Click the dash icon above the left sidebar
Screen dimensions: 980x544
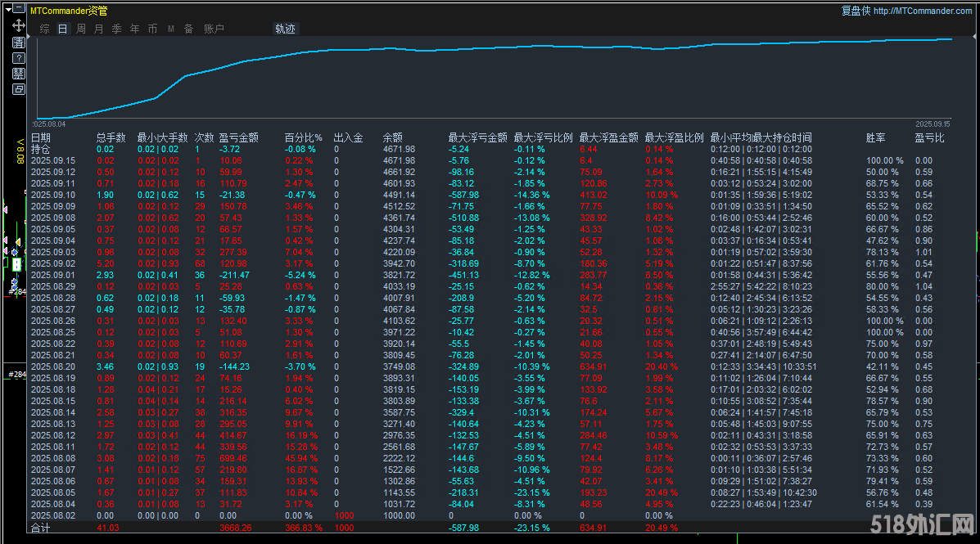click(19, 8)
